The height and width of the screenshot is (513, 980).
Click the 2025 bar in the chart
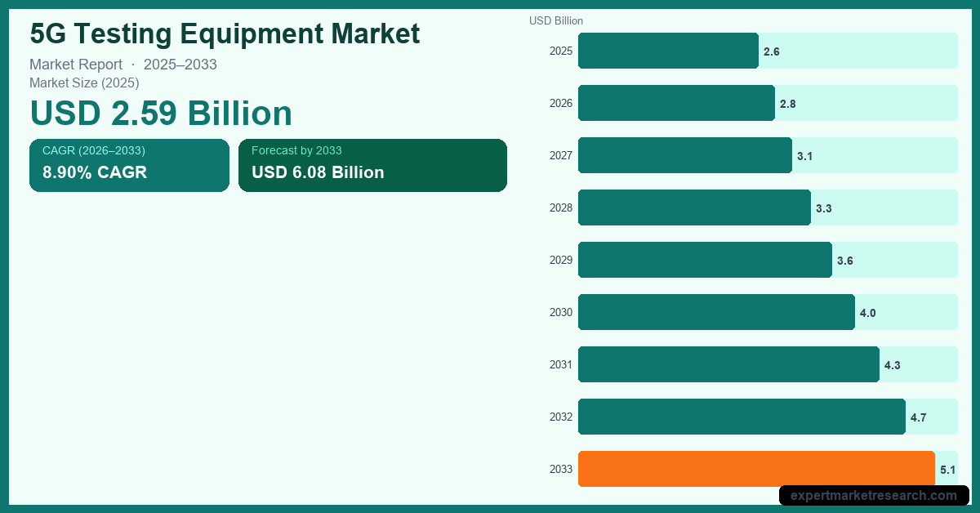coord(668,51)
